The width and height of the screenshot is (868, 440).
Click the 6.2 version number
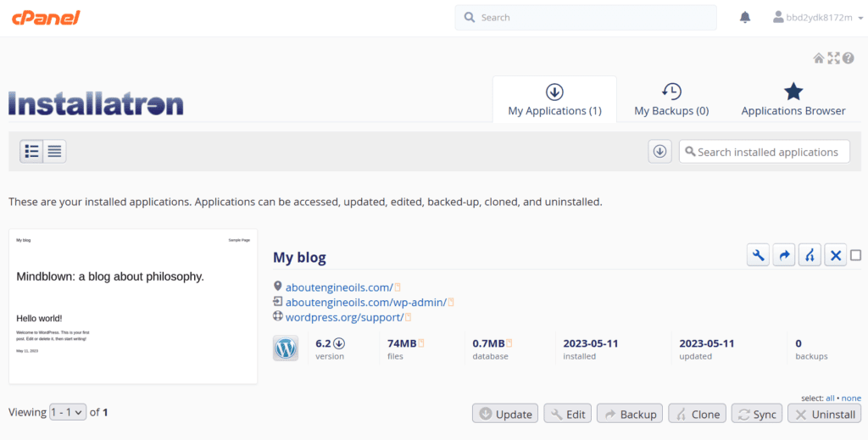[323, 343]
